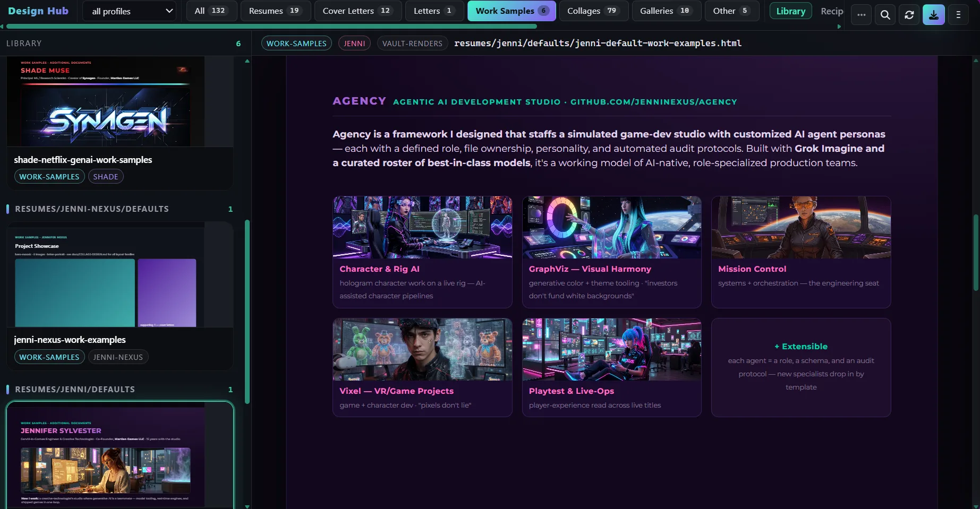
Task: Open the Character & Rig AI card image
Action: click(x=422, y=227)
